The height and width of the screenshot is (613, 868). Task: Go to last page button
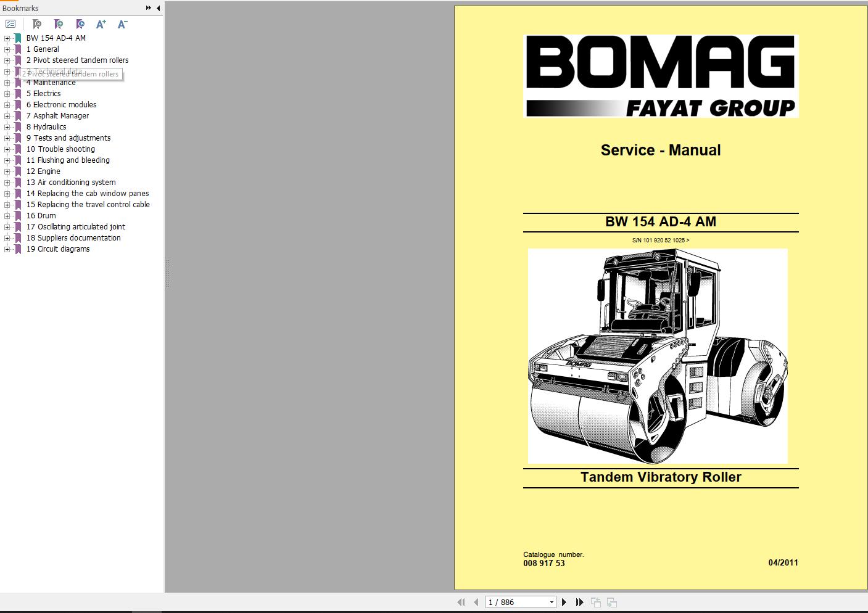click(x=579, y=602)
